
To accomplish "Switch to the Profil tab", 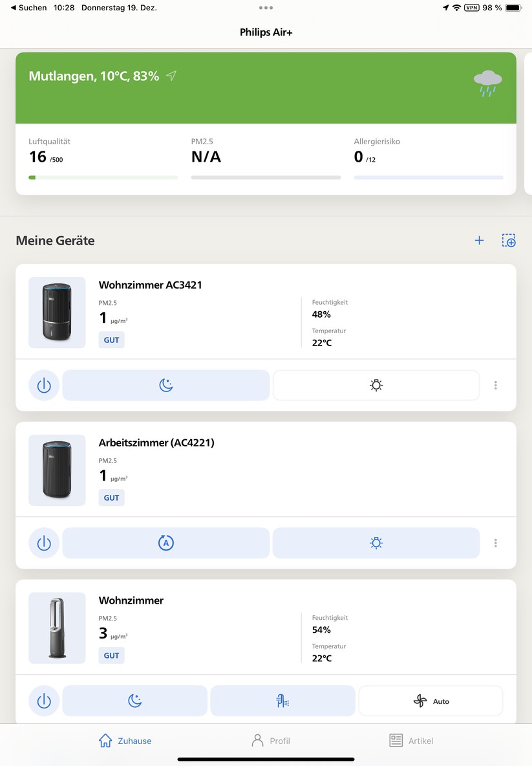I will (x=270, y=740).
